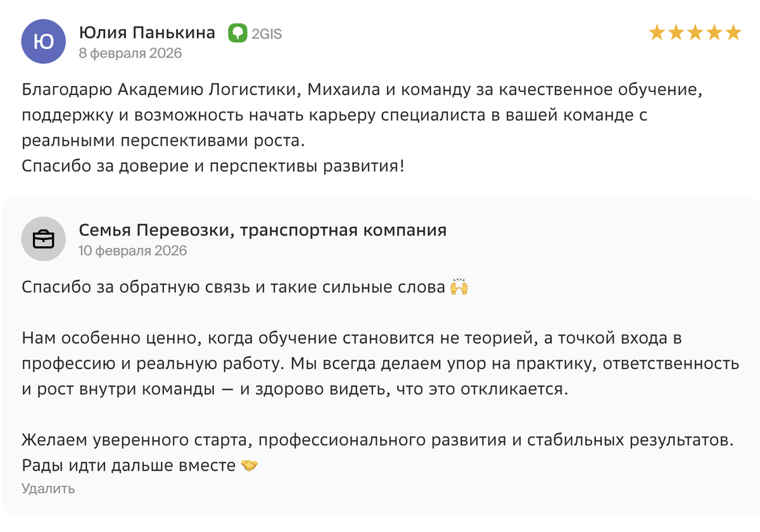Select the fourth rating star
This screenshot has width=760, height=532.
tap(714, 33)
